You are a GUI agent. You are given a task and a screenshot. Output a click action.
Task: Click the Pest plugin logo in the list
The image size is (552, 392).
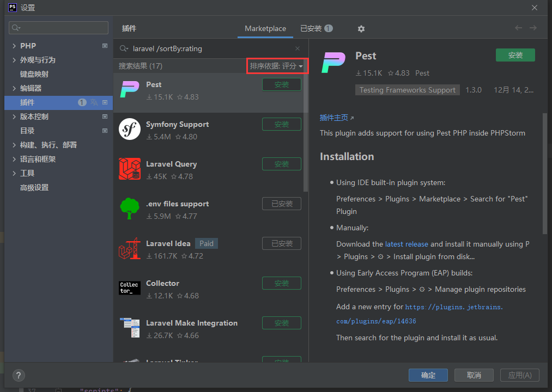[130, 89]
